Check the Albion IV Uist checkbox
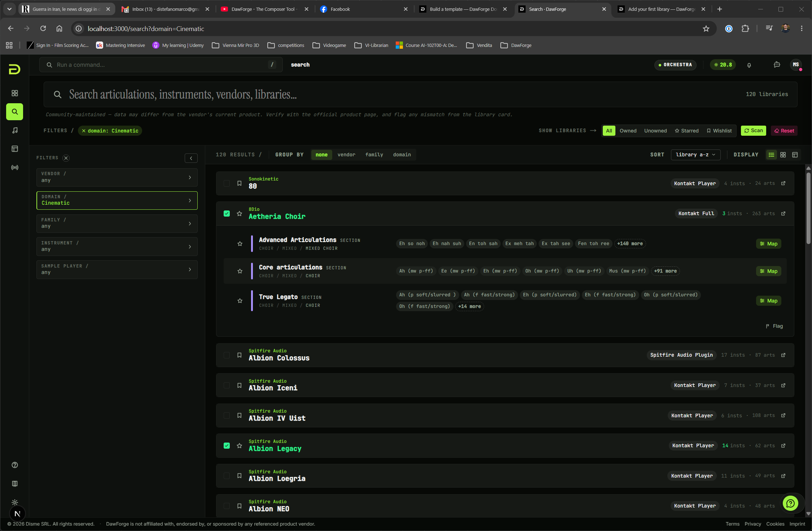Viewport: 812px width, 531px height. [x=227, y=415]
